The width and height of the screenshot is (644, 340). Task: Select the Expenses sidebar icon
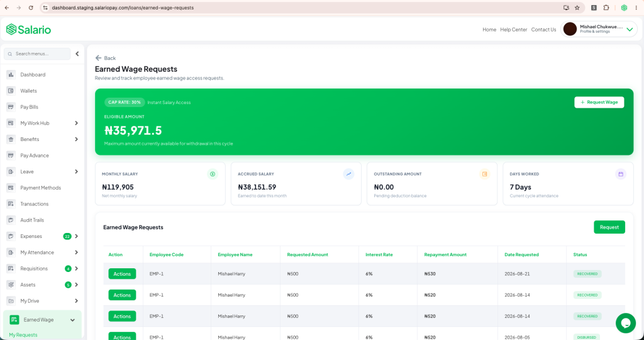pyautogui.click(x=11, y=236)
